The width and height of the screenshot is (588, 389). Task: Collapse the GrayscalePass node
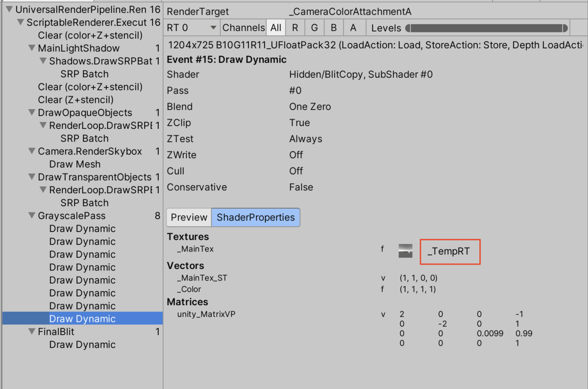(32, 216)
